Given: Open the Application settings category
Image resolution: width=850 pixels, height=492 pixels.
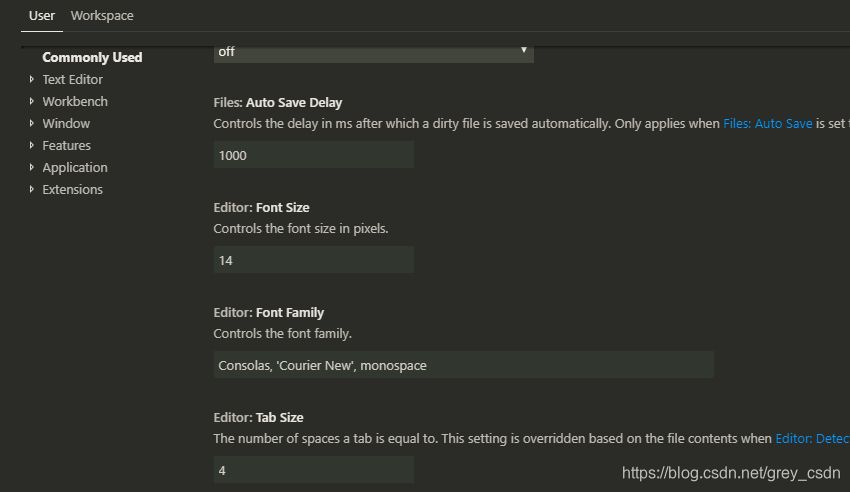Looking at the screenshot, I should click(x=74, y=168).
